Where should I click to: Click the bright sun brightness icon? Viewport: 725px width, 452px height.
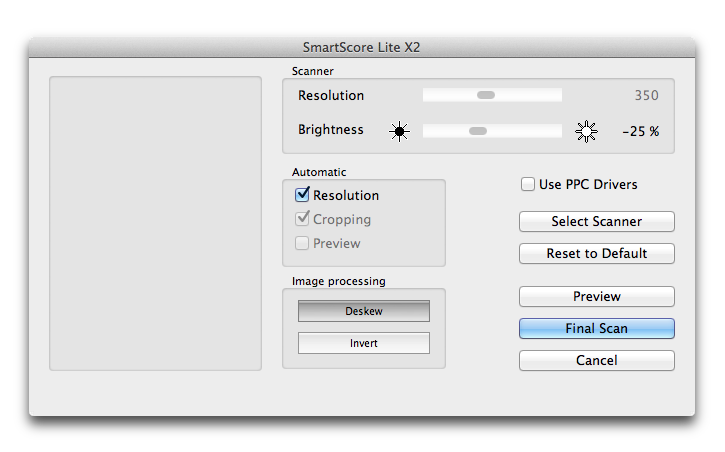[x=586, y=131]
